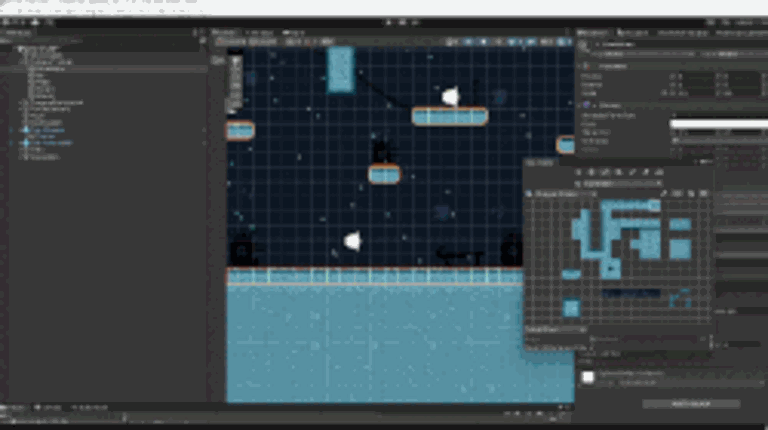This screenshot has height=430, width=768.
Task: Toggle Scene lighting button
Action: click(x=483, y=42)
